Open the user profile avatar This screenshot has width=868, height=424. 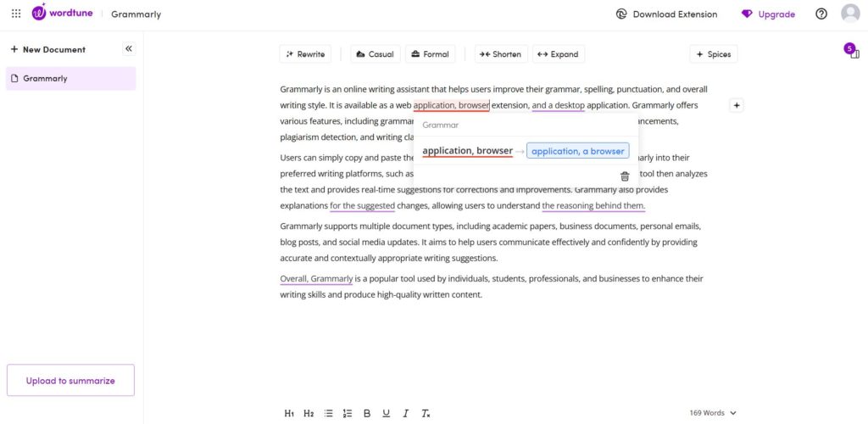[x=850, y=14]
